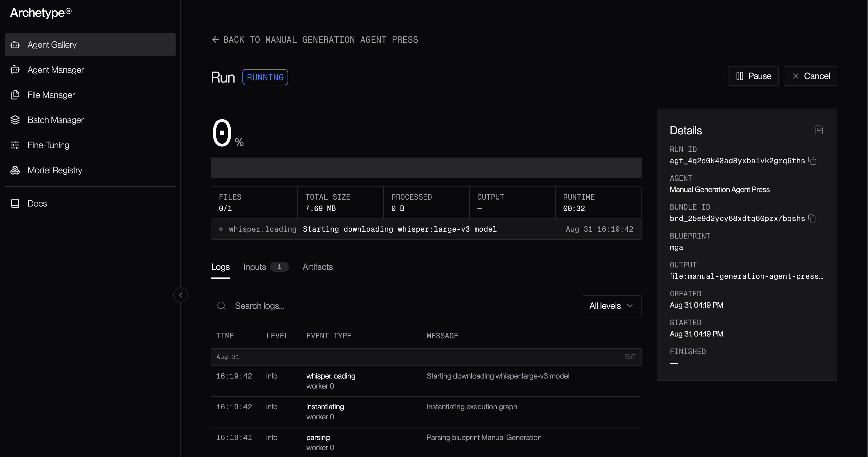The height and width of the screenshot is (457, 868).
Task: Click the TOTAL SIZE 7.69 MB cell
Action: [x=340, y=203]
